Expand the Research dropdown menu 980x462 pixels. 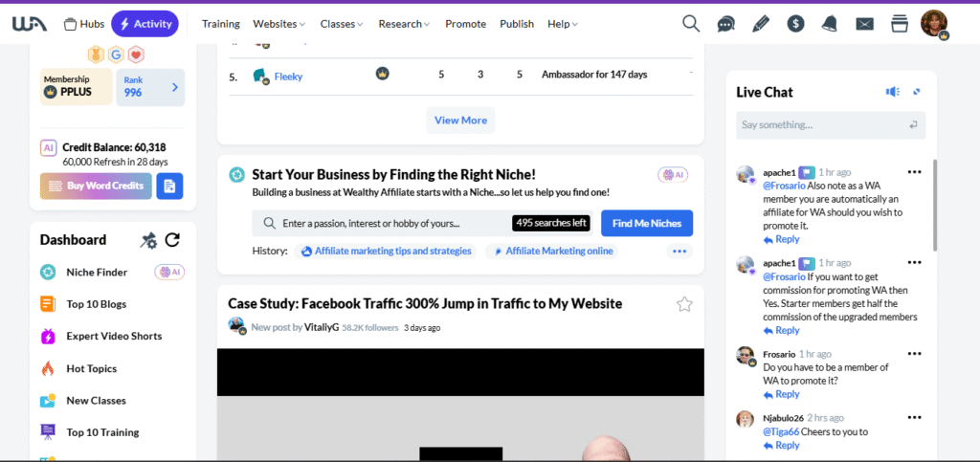(404, 24)
